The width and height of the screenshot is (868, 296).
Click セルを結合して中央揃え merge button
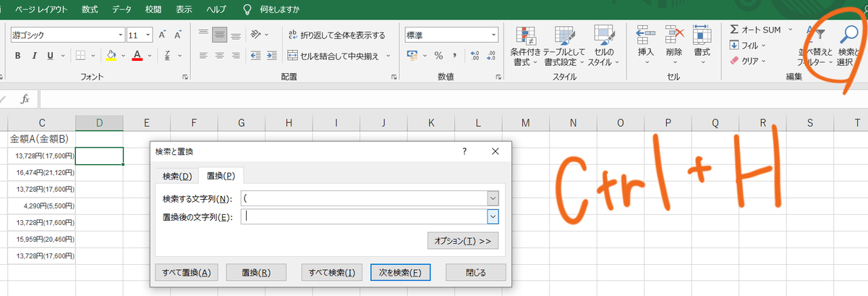tap(333, 56)
